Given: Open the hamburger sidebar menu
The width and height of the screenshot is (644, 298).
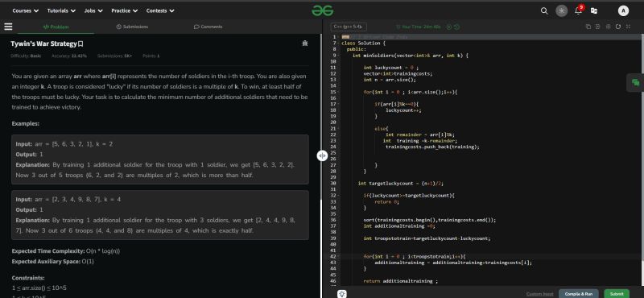Looking at the screenshot, I should point(8,27).
